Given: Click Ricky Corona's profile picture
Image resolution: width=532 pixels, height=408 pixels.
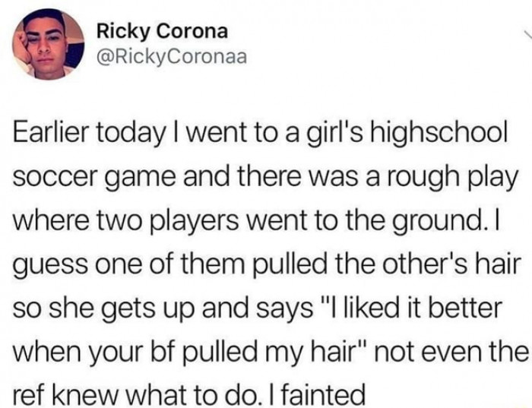Looking at the screenshot, I should [48, 44].
